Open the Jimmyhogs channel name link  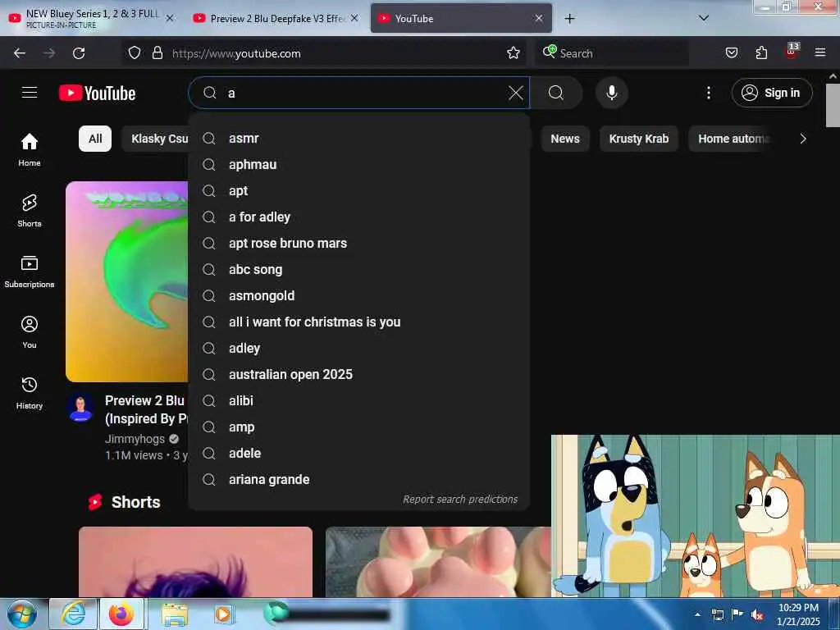coord(135,439)
